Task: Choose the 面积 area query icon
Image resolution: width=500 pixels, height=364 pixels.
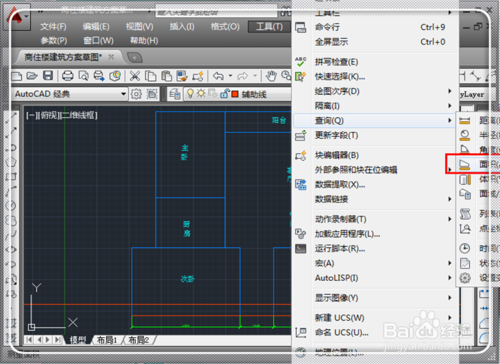Action: pos(465,164)
